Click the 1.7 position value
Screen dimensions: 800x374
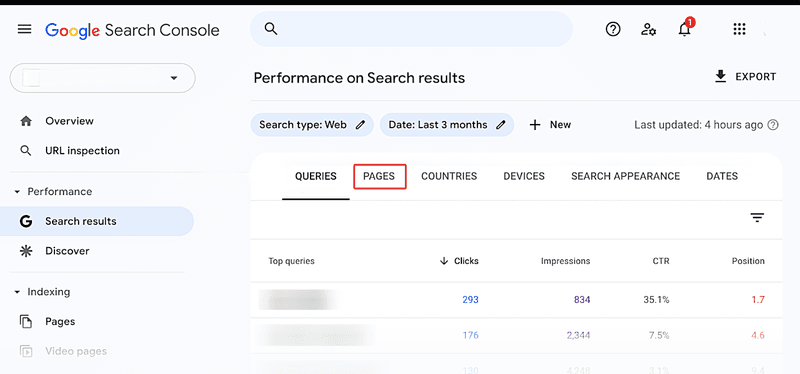(758, 300)
